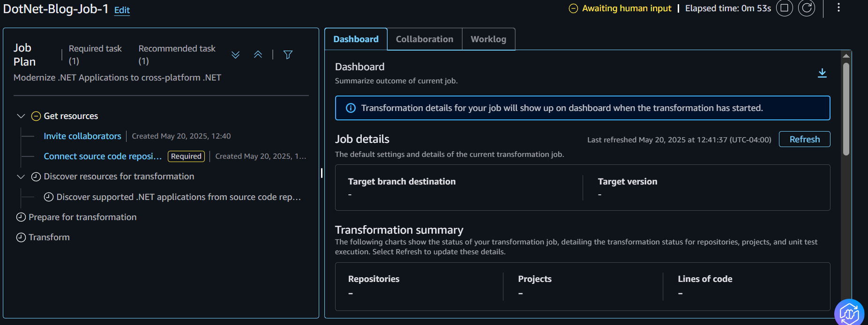Expand all job plan tasks with the double-down chevron
The width and height of the screenshot is (868, 325).
coord(236,55)
